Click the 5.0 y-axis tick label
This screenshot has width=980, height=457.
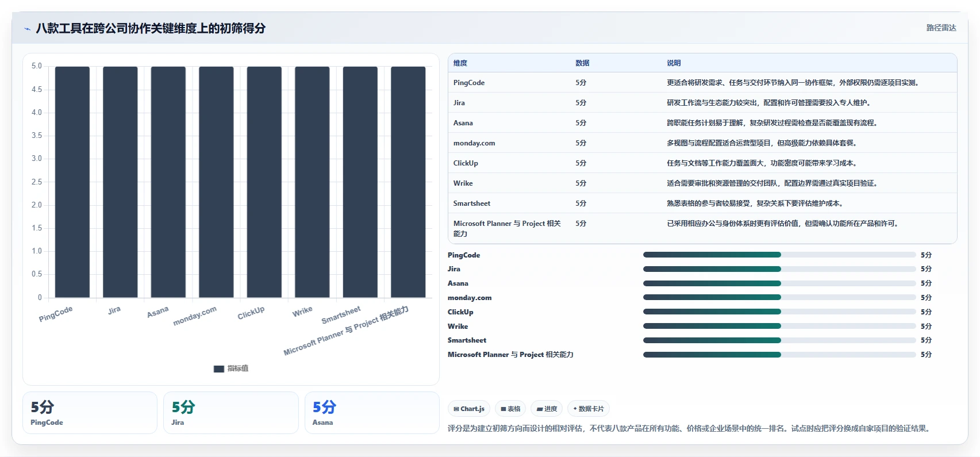(x=37, y=66)
